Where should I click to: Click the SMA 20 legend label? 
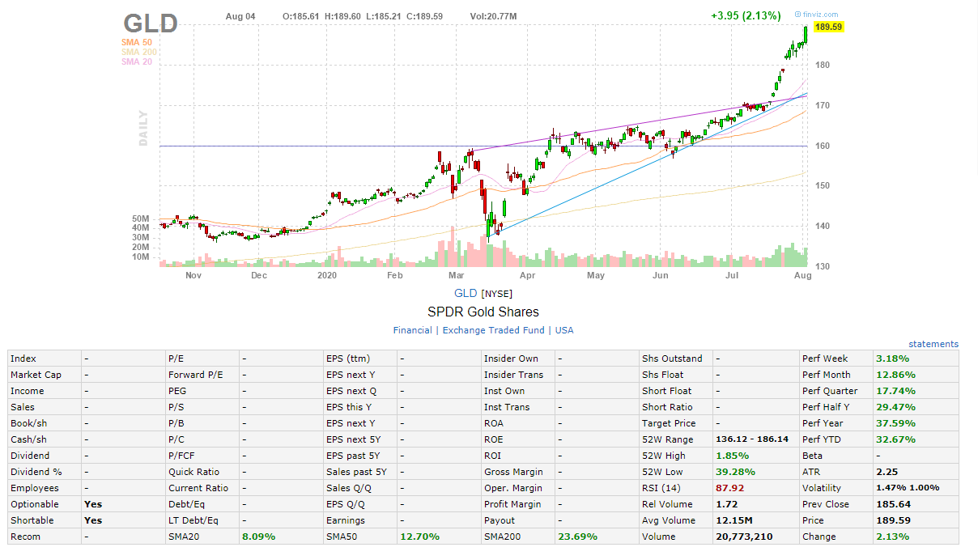pyautogui.click(x=136, y=62)
